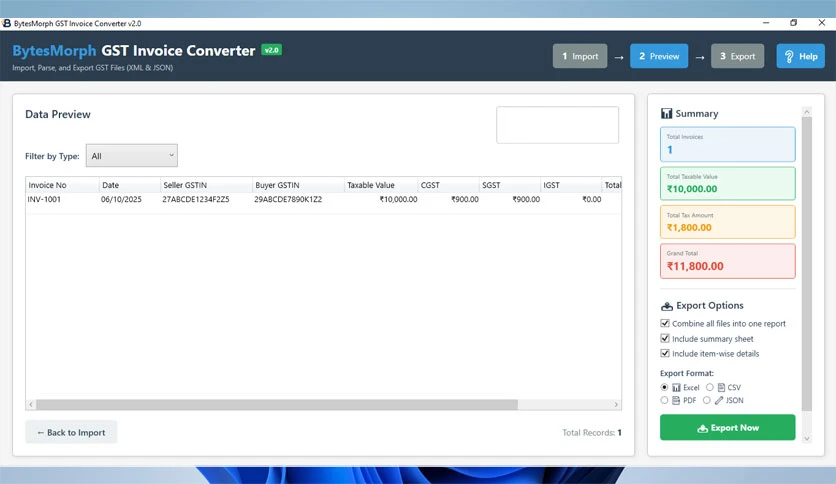Click seller GSTIN 27ABCDE1234F2Z5
Screen dimensions: 836x484
click(x=196, y=199)
